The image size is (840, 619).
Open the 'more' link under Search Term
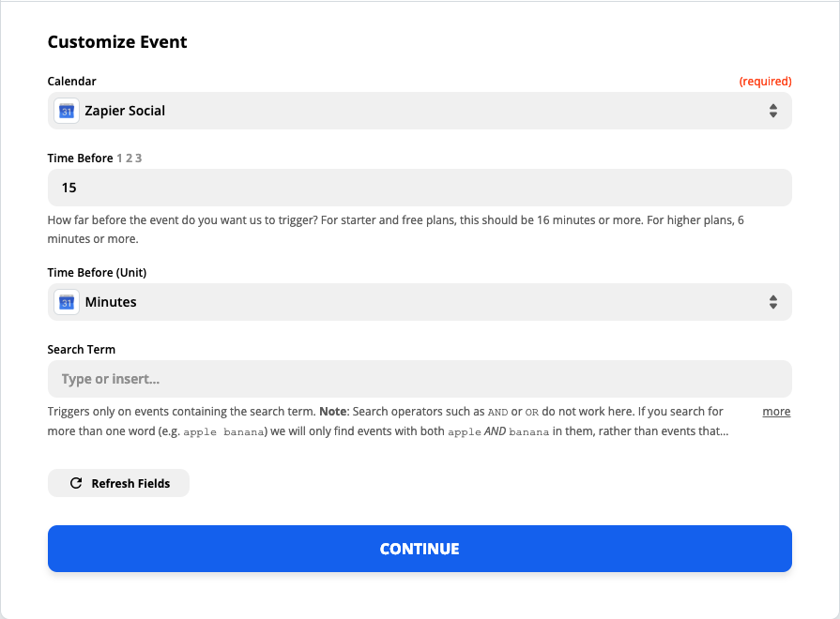776,411
